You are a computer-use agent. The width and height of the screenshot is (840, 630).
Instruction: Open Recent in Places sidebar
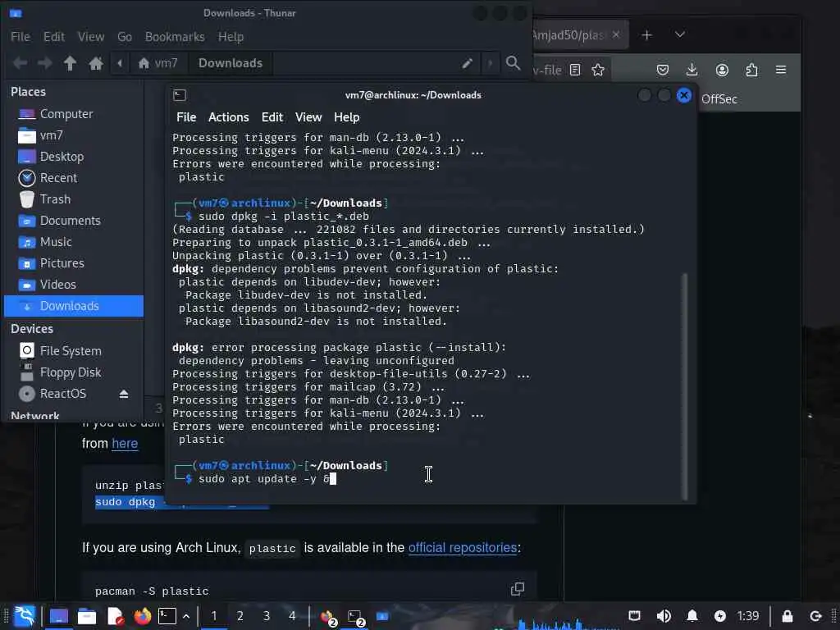point(74,178)
